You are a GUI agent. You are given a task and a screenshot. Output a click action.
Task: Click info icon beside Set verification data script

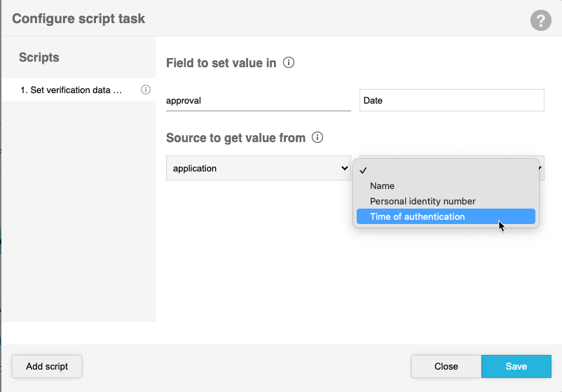[x=146, y=90]
